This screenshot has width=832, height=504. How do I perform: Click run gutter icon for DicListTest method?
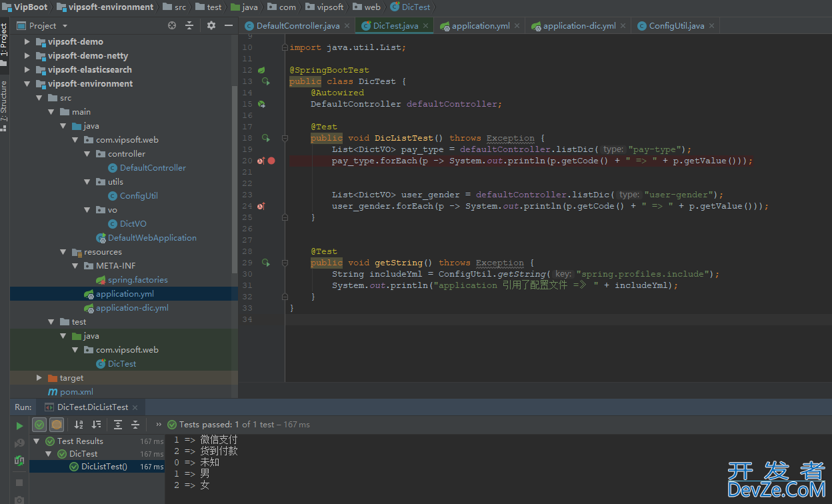click(265, 138)
